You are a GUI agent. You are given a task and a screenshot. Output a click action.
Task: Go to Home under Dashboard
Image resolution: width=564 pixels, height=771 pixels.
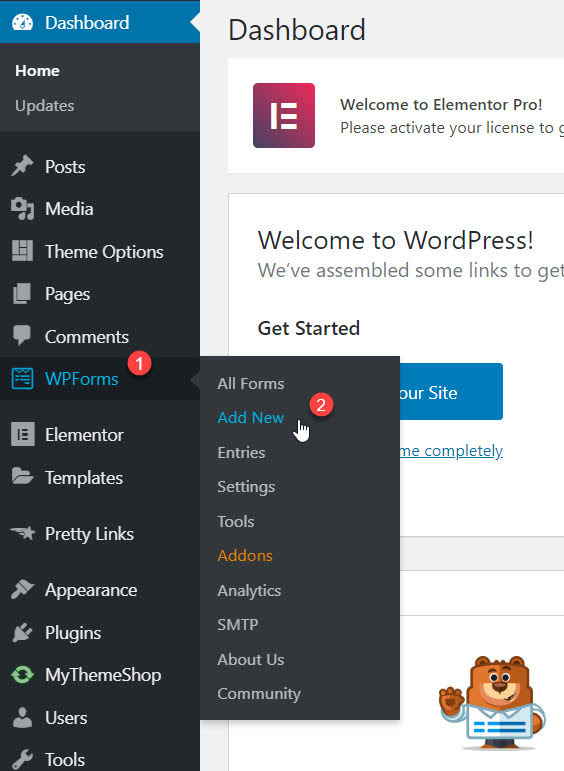point(37,71)
